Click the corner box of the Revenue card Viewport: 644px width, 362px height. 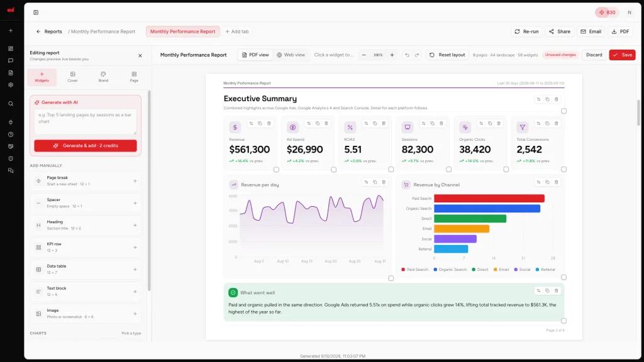point(276,170)
